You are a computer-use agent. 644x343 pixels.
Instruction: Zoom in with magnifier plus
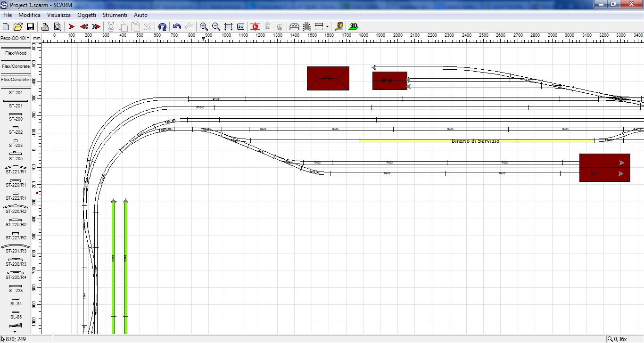204,27
